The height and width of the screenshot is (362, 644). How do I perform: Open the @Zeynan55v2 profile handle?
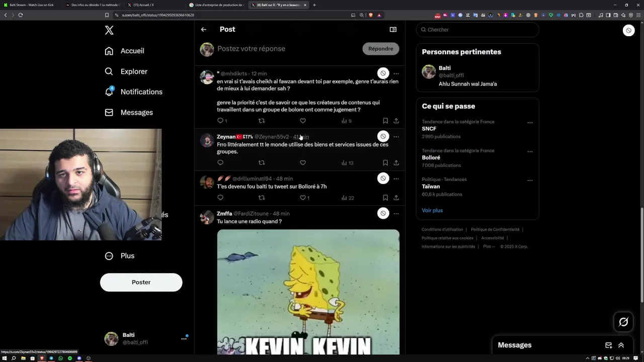click(272, 137)
